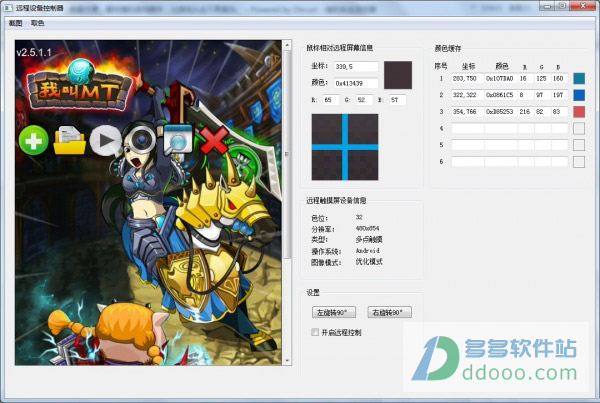Click the dark current color preview swatch
600x403 pixels.
tap(398, 75)
